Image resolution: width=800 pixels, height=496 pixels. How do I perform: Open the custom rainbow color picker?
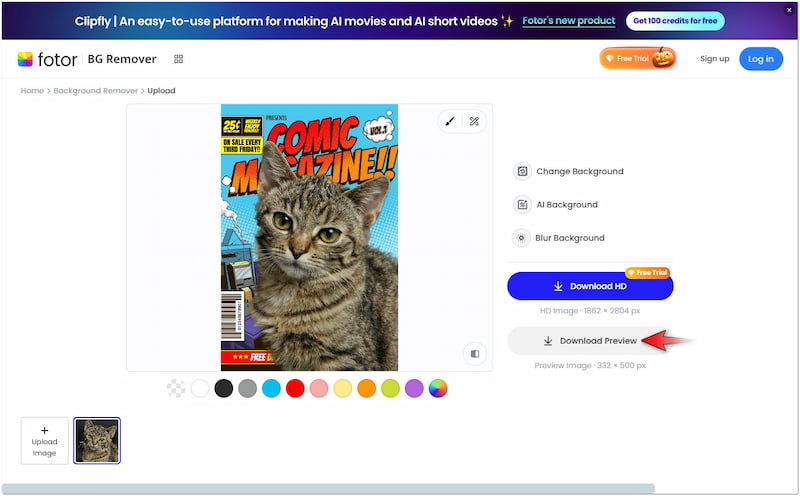(438, 388)
